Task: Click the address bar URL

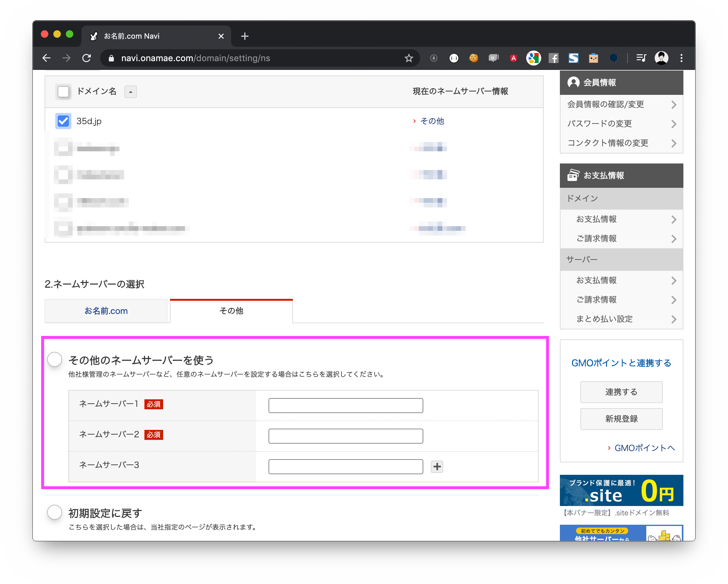Action: point(196,58)
